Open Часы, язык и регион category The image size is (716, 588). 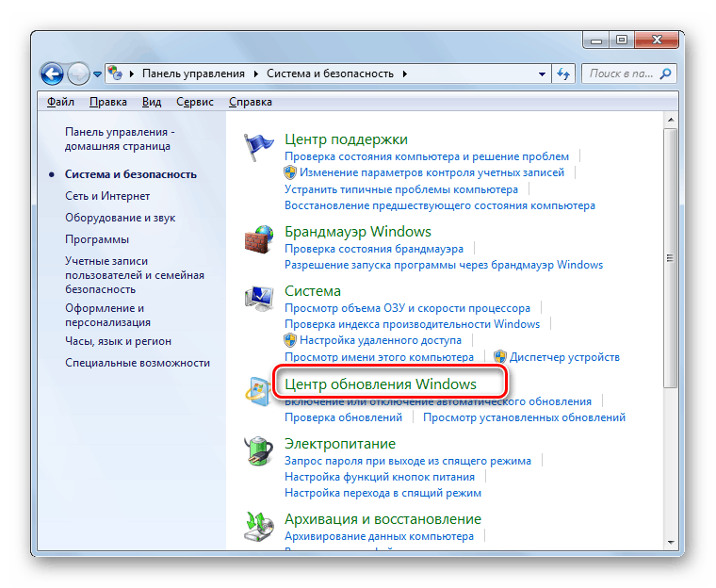(119, 341)
